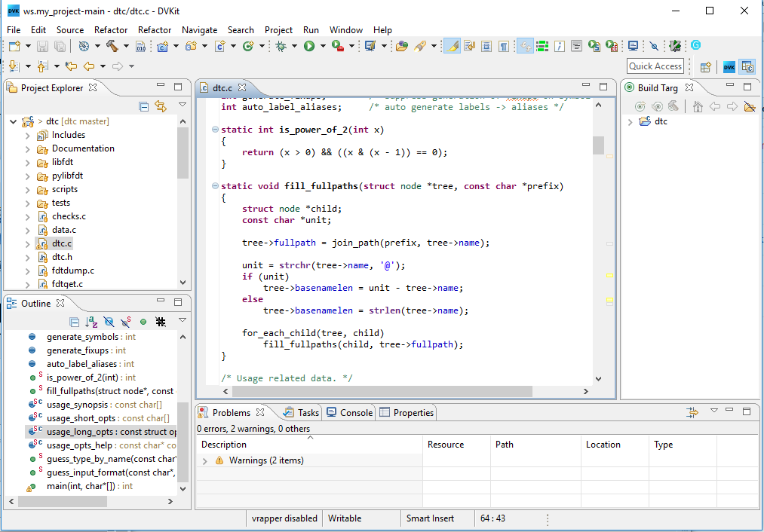Click the Build hammer icon

pos(112,46)
